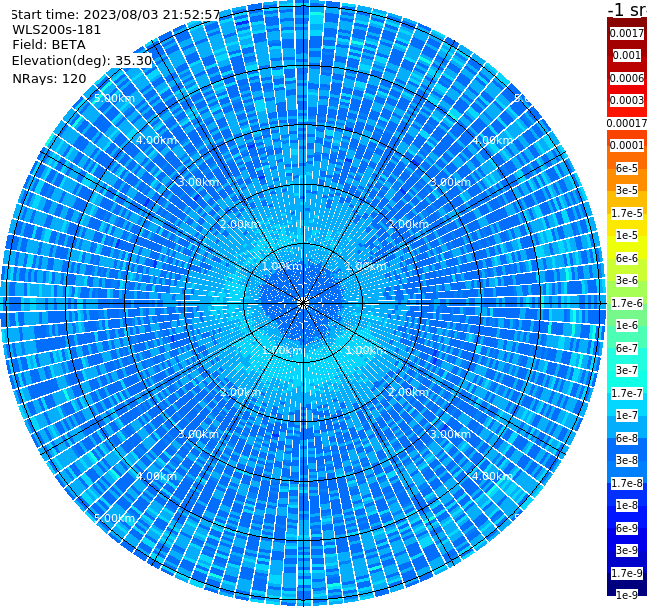Click the 3e-7 colorbar label
The width and height of the screenshot is (647, 607).
[x=627, y=370]
